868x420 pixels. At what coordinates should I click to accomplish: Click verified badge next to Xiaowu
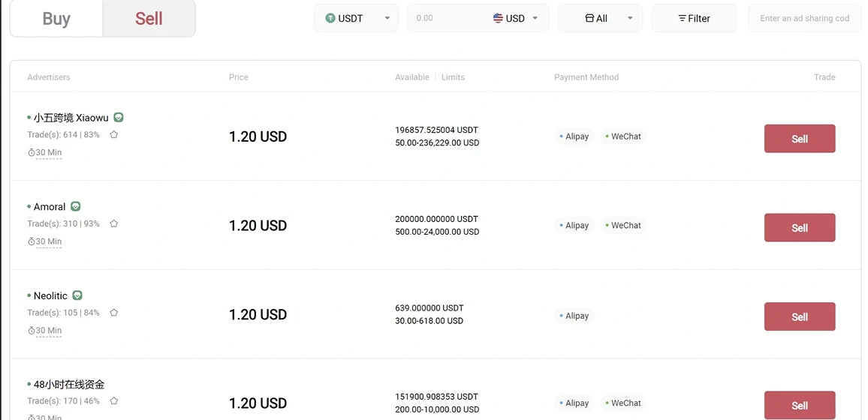119,117
